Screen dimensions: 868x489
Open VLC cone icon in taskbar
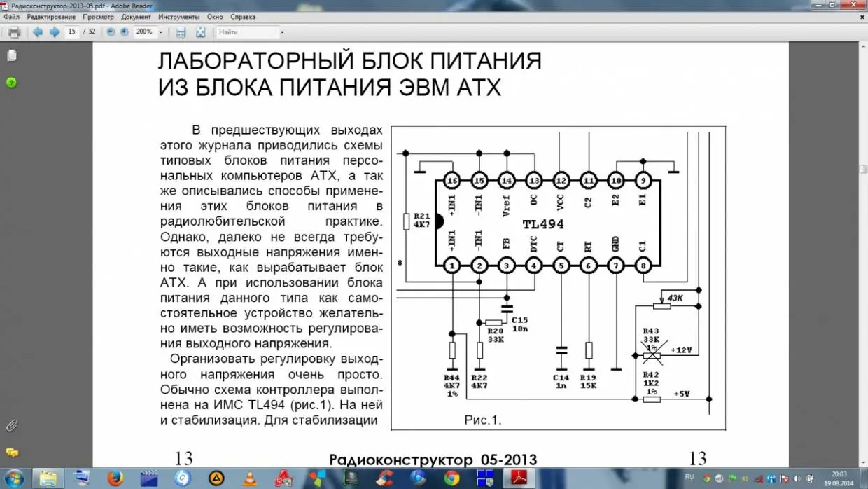pyautogui.click(x=250, y=479)
